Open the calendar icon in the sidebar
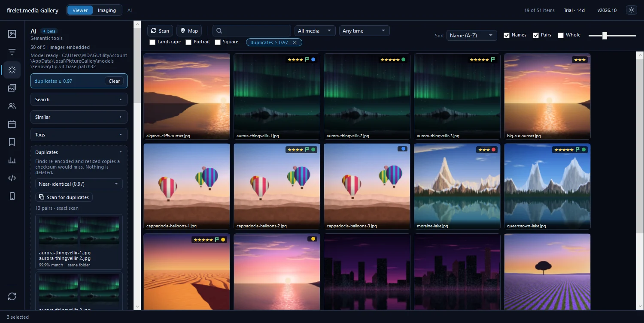The width and height of the screenshot is (644, 323). click(12, 124)
